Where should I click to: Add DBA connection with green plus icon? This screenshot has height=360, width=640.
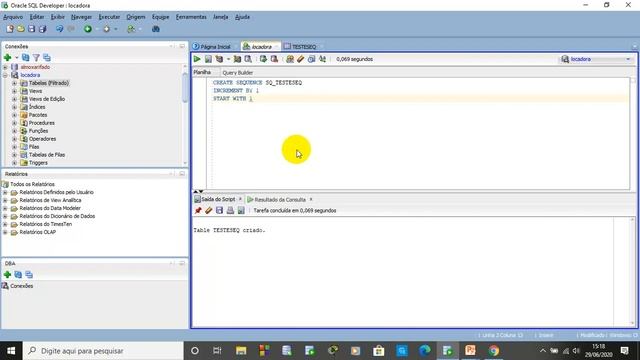[7, 275]
